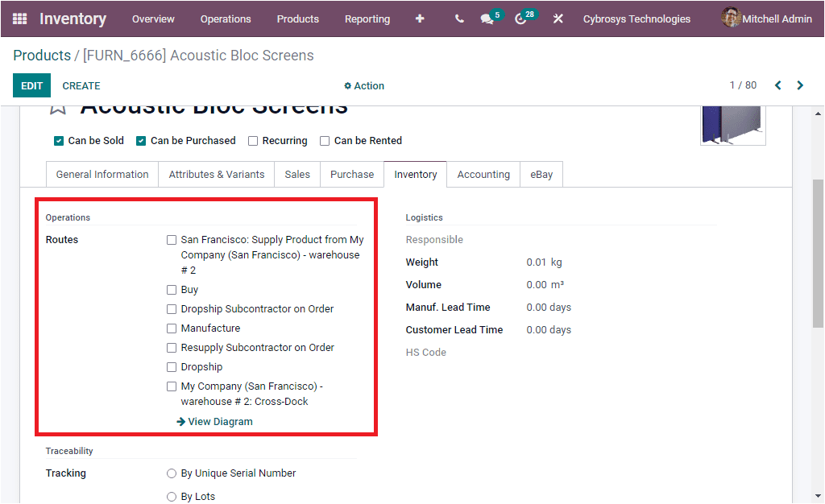Select tracking By Unique Serial Number
The width and height of the screenshot is (825, 504).
coord(172,473)
